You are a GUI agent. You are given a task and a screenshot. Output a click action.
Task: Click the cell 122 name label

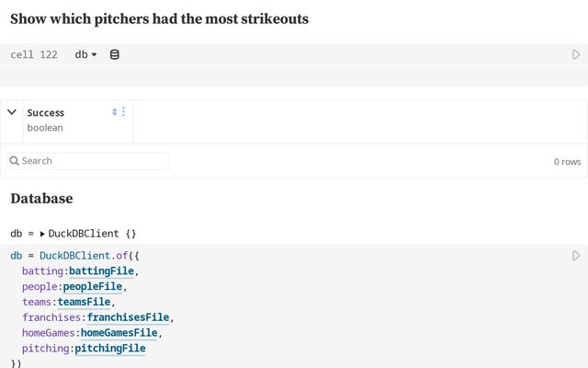coord(34,54)
